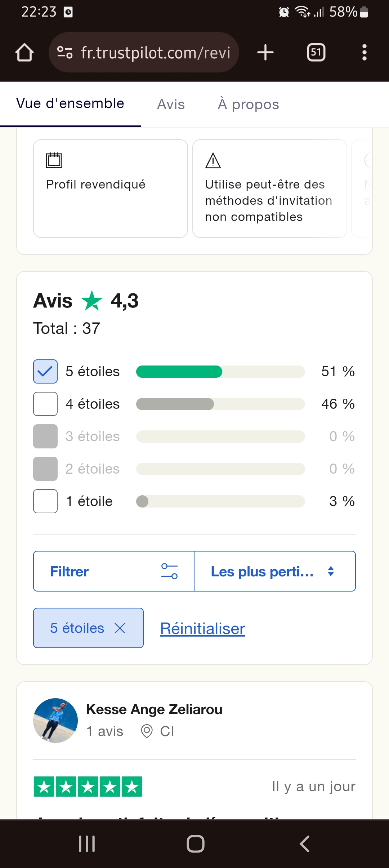Uncheck the 5 étoiles checkbox
Viewport: 389px width, 868px height.
(x=45, y=372)
